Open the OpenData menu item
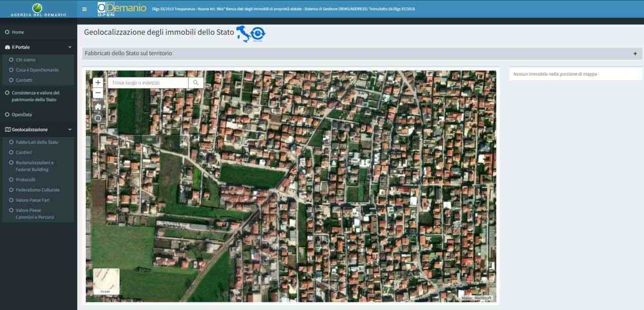The image size is (644, 310). [22, 115]
